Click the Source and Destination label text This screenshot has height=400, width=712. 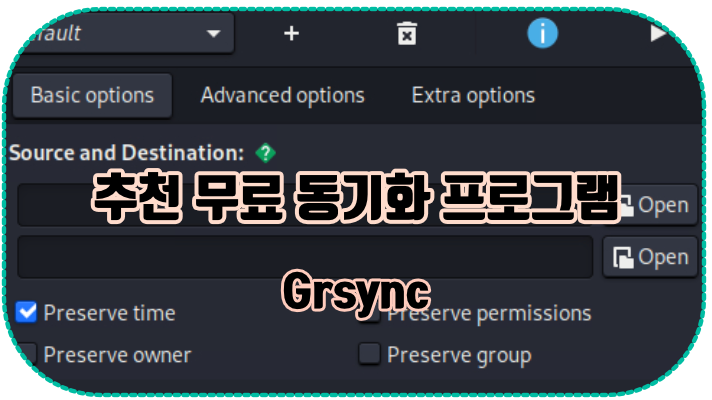[127, 153]
